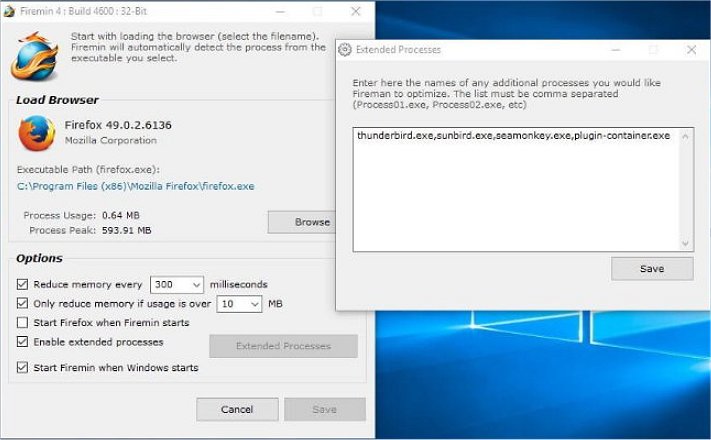Click the text box scroll up arrow
This screenshot has height=440, width=711.
685,137
